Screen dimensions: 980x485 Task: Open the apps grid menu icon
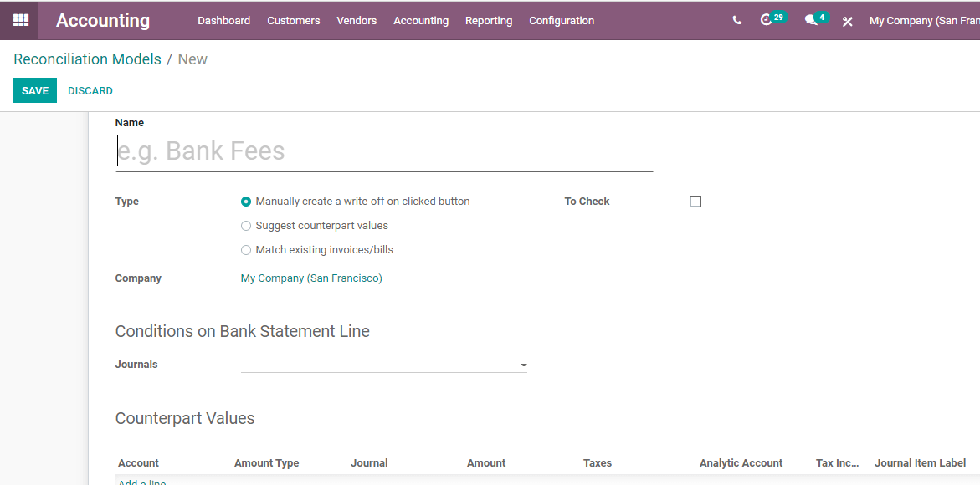[20, 20]
